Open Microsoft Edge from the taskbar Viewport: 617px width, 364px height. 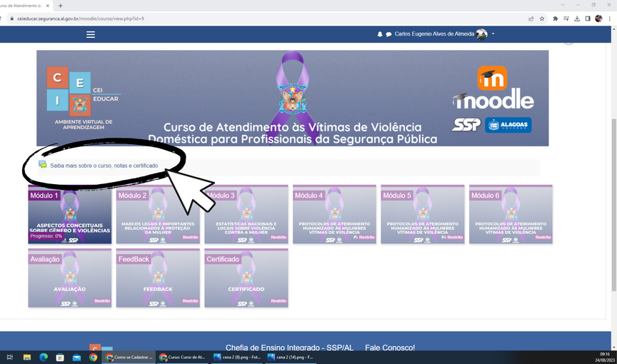(x=44, y=357)
